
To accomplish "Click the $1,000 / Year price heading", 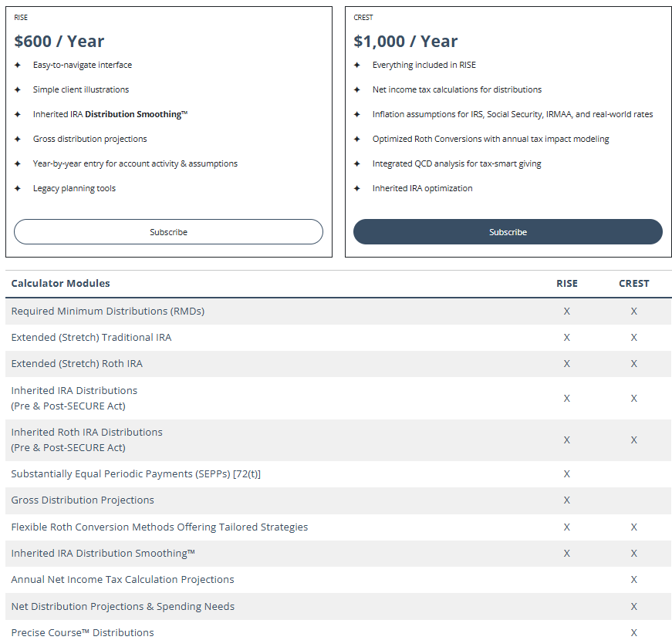I will click(x=405, y=41).
